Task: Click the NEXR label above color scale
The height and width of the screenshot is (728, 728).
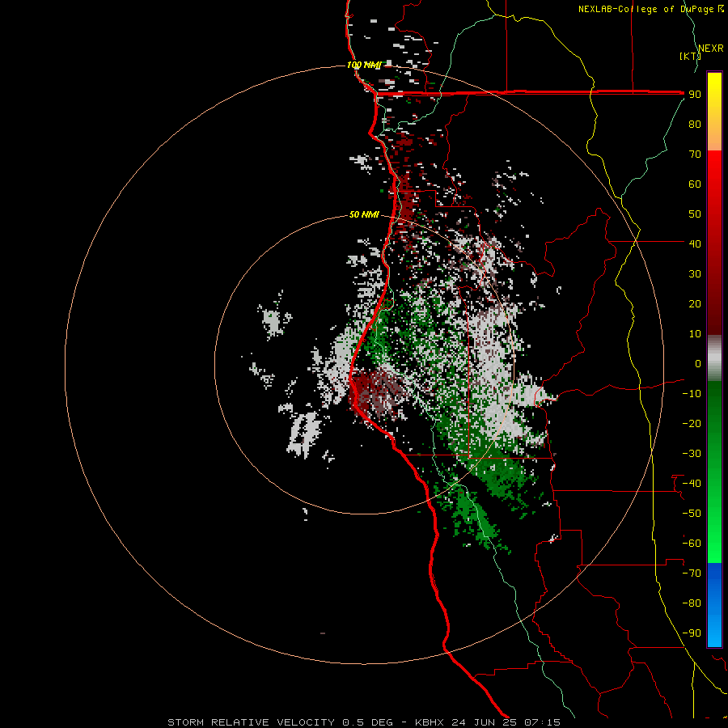Action: click(711, 48)
